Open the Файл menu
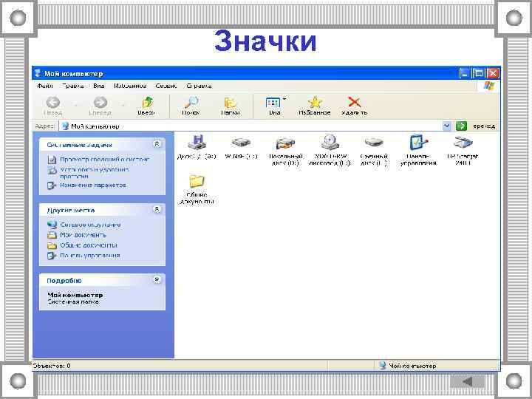 point(45,86)
